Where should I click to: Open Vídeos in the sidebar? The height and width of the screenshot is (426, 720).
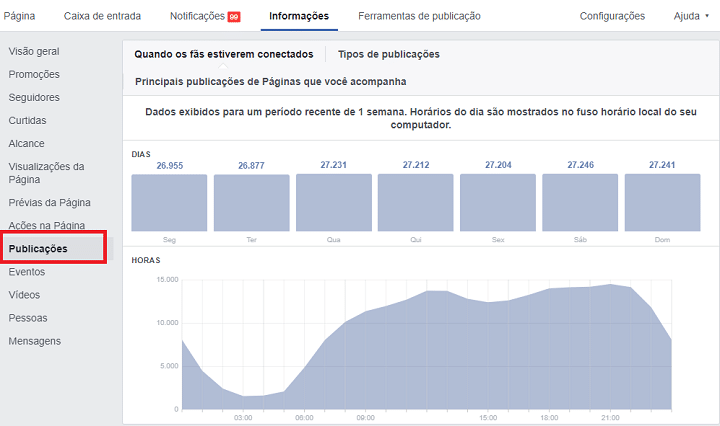tap(24, 295)
